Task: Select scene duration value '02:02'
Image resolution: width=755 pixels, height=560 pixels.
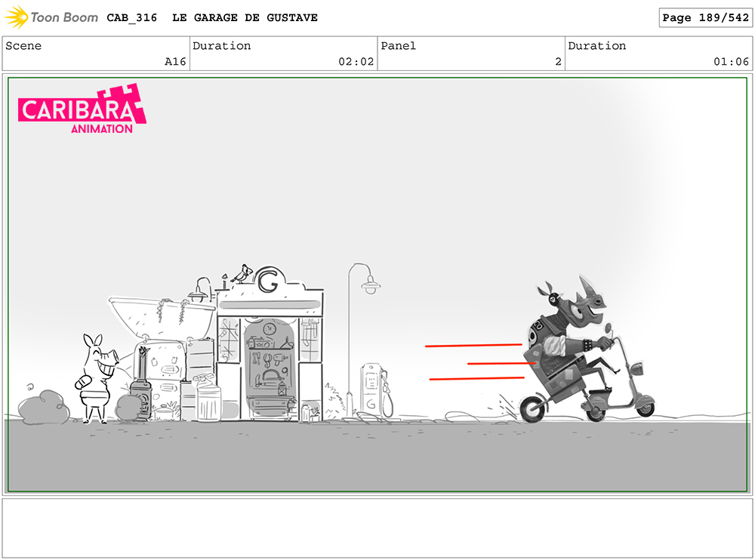Action: click(x=356, y=62)
